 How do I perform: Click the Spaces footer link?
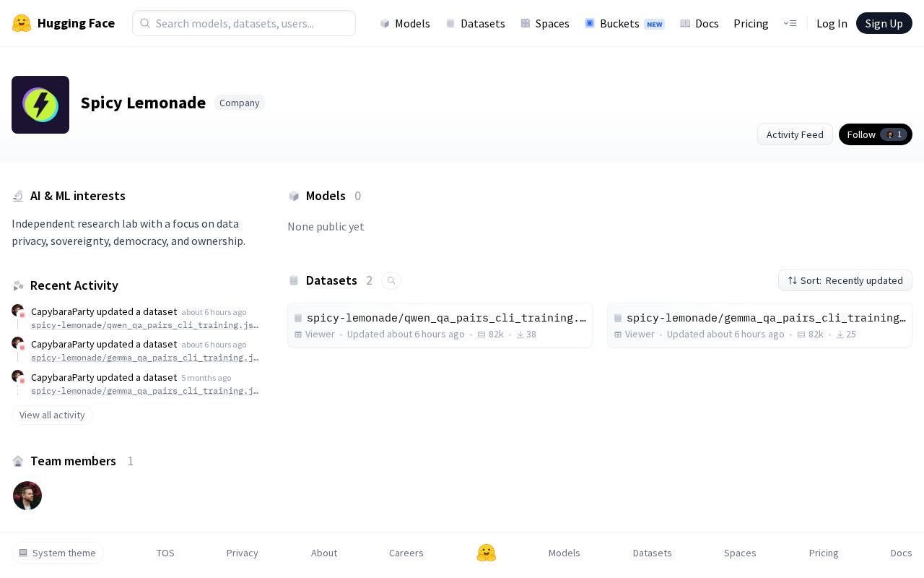pos(740,553)
